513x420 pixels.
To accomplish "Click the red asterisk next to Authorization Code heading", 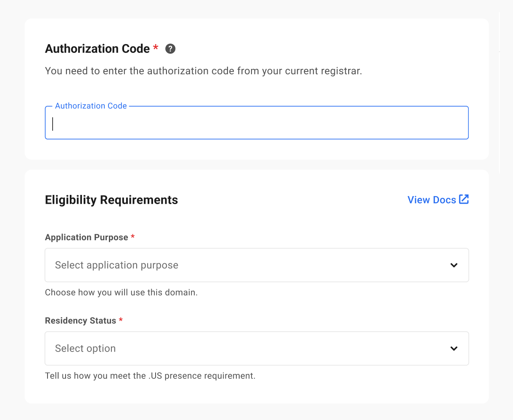I will click(156, 48).
